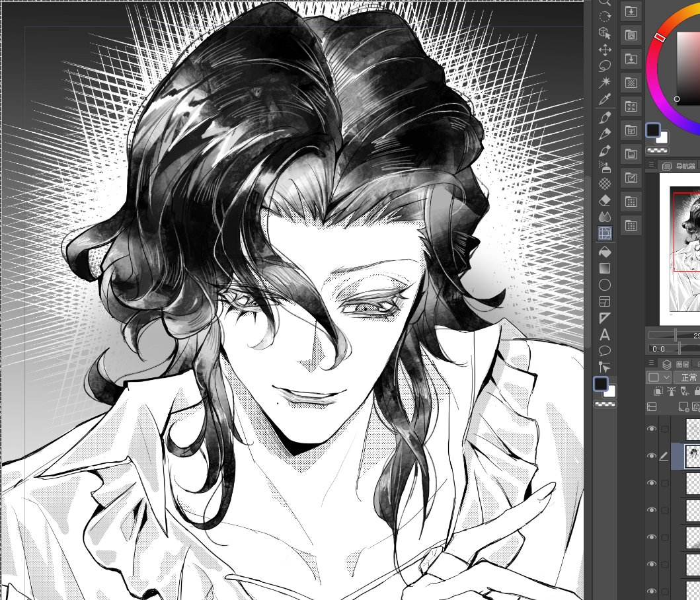Open the frame layout material folder

631,130
